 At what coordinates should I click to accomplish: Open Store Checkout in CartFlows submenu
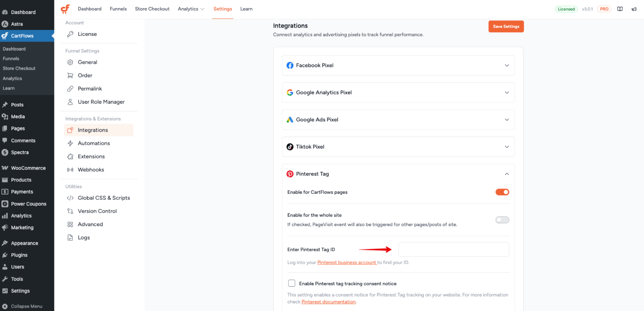click(19, 68)
